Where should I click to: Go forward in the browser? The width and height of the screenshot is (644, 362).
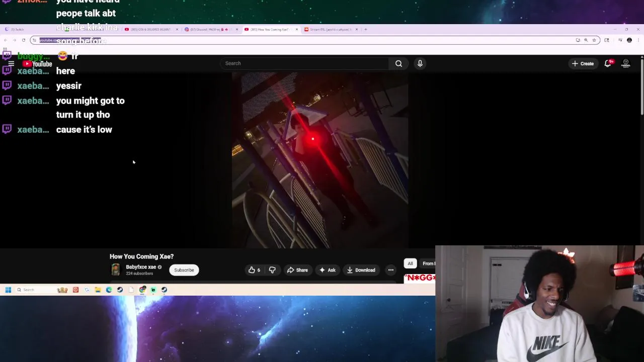pyautogui.click(x=14, y=40)
